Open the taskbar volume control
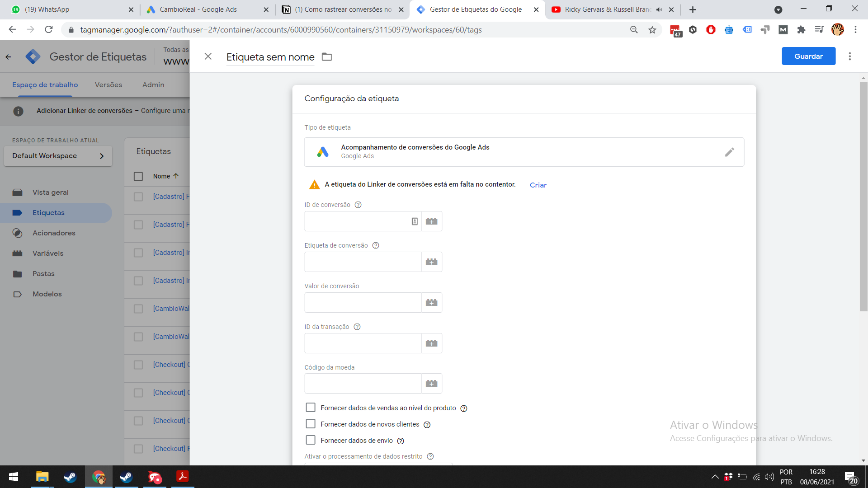This screenshot has width=868, height=488. (x=769, y=477)
